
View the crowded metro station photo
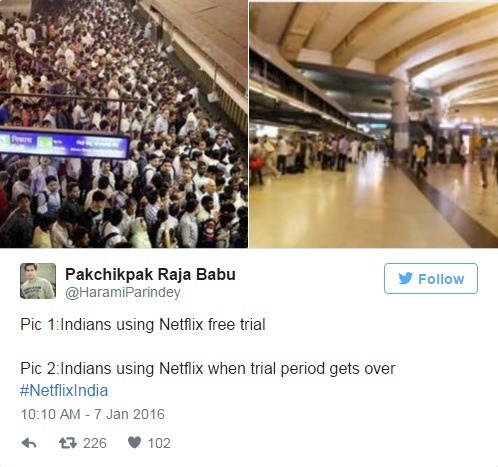point(124,124)
